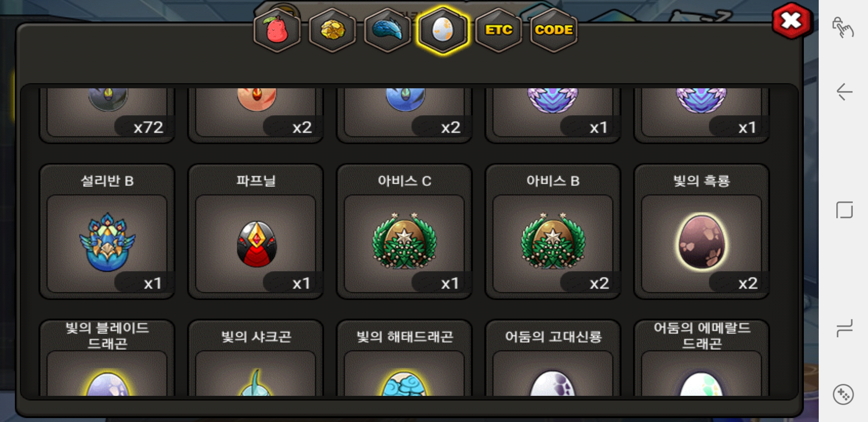
Task: Open the CODE tab
Action: pos(554,30)
